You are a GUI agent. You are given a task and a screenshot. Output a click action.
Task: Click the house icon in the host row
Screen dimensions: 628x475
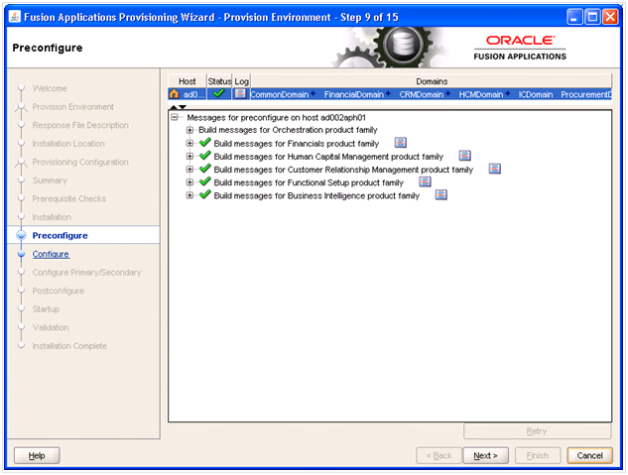(174, 94)
